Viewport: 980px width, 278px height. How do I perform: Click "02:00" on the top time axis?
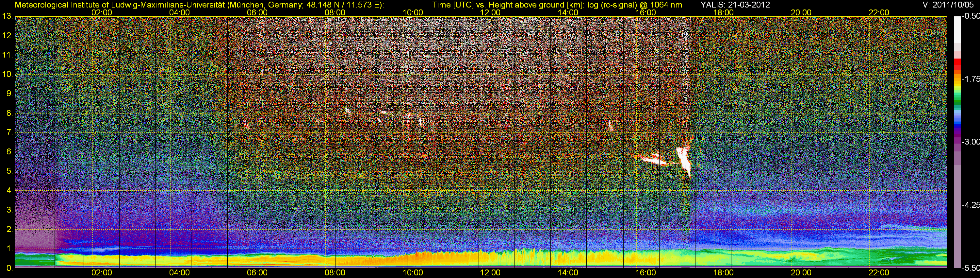102,12
